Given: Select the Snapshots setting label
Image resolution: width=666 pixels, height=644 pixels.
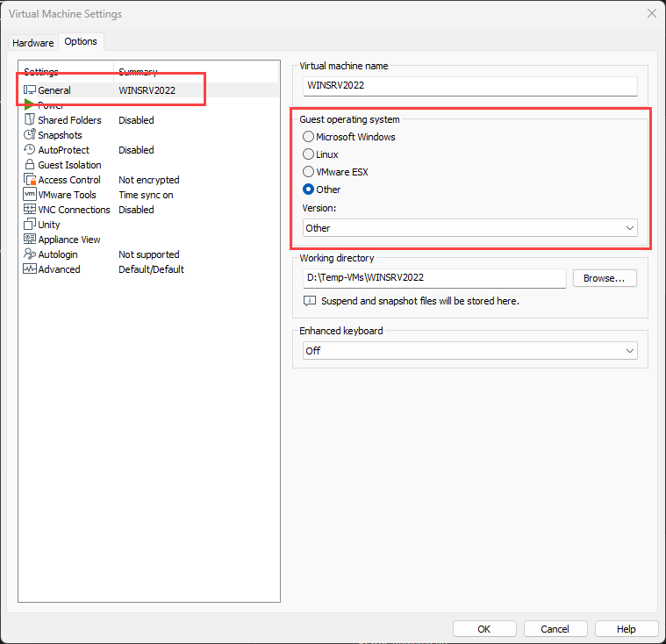Looking at the screenshot, I should (x=60, y=135).
